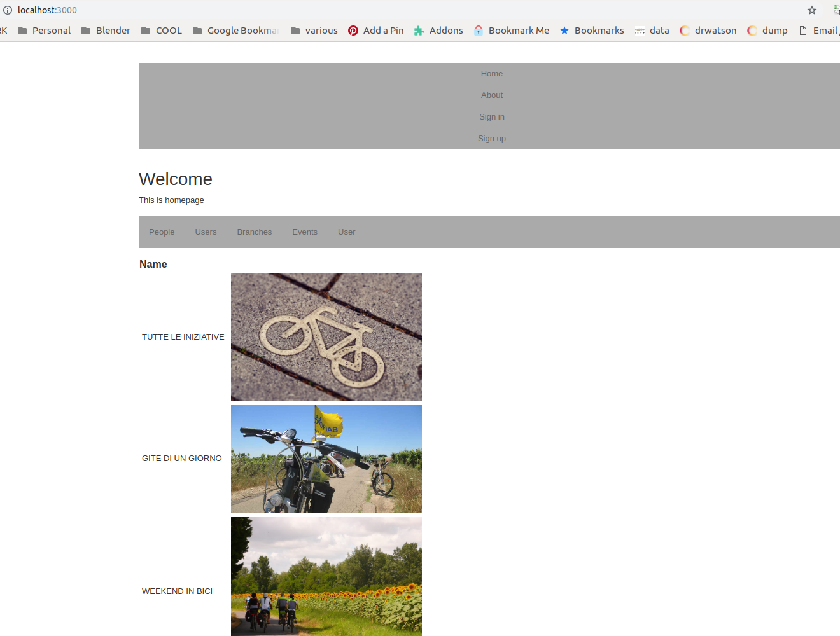Open the COOL bookmarks folder
840x636 pixels.
[162, 31]
